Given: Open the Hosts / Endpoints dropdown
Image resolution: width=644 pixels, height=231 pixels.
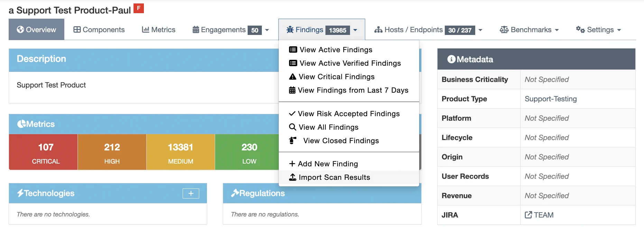Looking at the screenshot, I should [x=428, y=30].
